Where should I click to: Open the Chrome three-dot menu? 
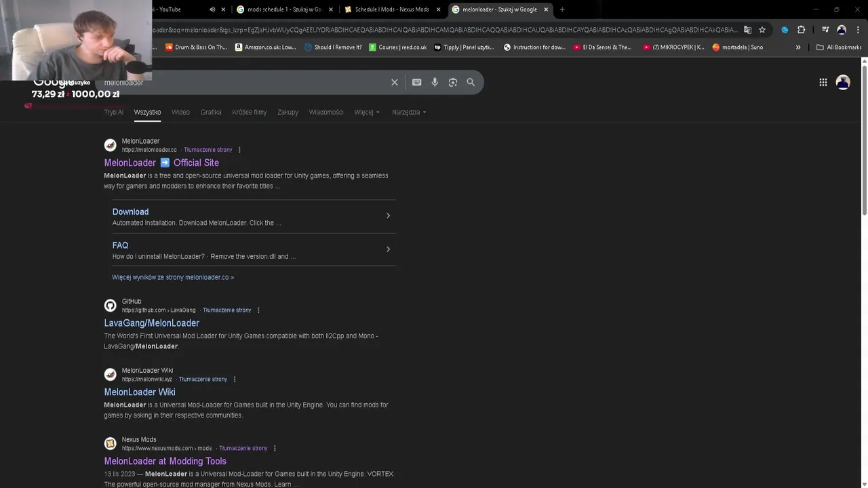click(x=858, y=30)
